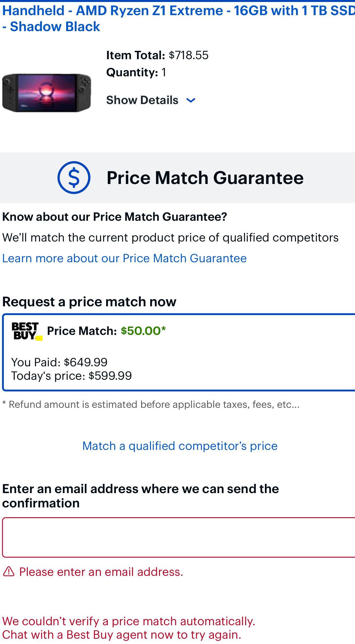Click the Item Total $718.55 text
The image size is (355, 644).
pyautogui.click(x=157, y=55)
